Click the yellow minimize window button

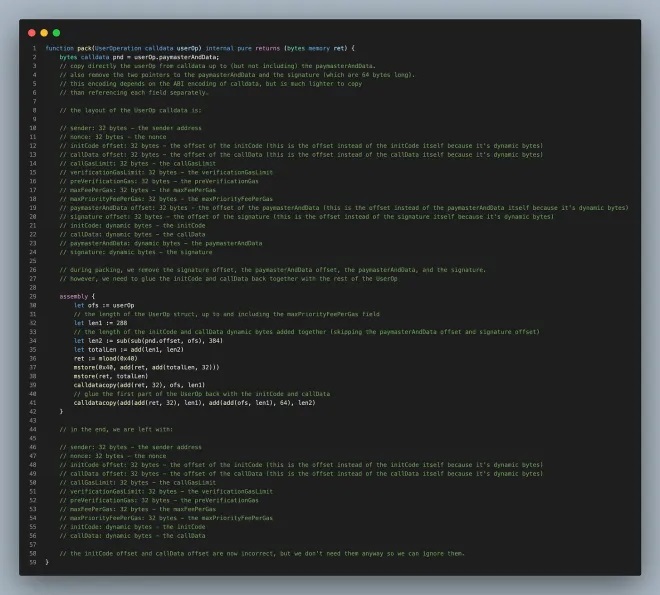[44, 32]
